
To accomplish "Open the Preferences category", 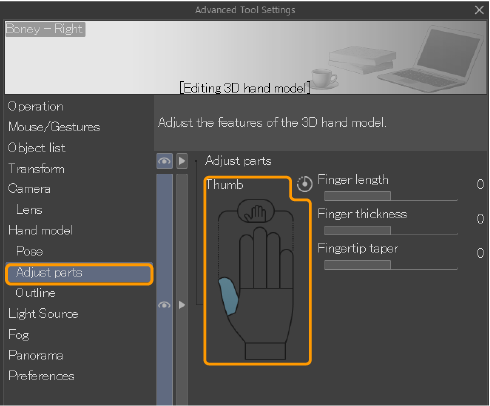I will [41, 376].
